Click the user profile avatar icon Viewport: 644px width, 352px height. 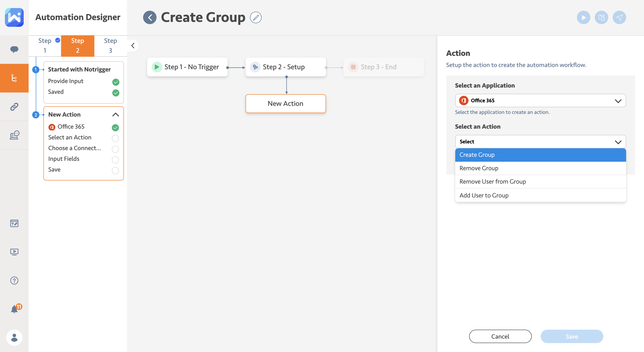14,337
